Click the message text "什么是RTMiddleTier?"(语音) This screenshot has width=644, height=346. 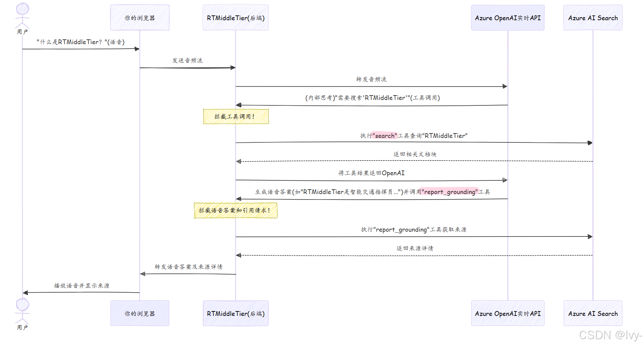[81, 42]
